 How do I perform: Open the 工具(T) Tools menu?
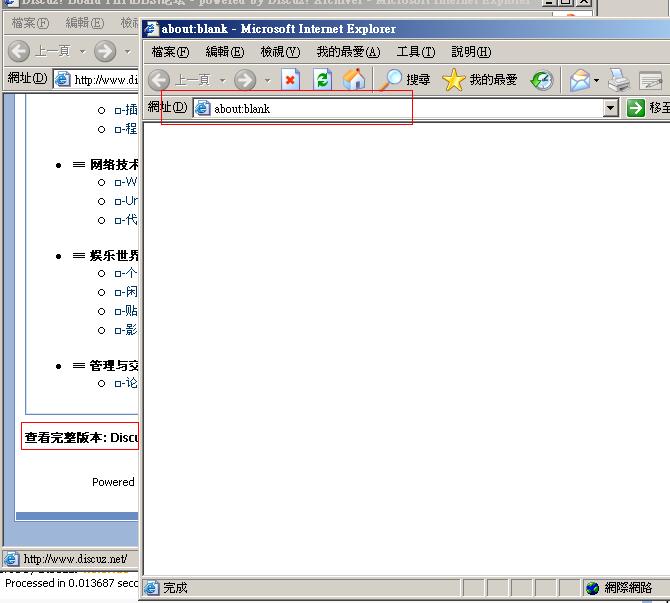pos(416,52)
